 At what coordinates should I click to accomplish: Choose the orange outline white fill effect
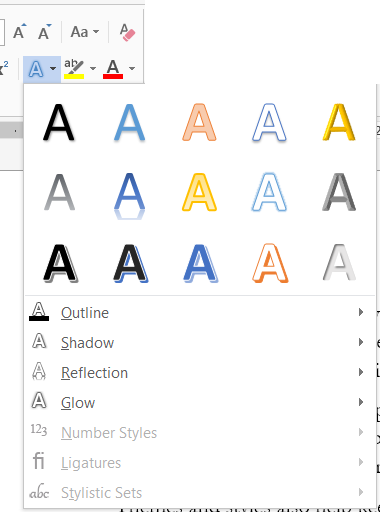[x=270, y=263]
